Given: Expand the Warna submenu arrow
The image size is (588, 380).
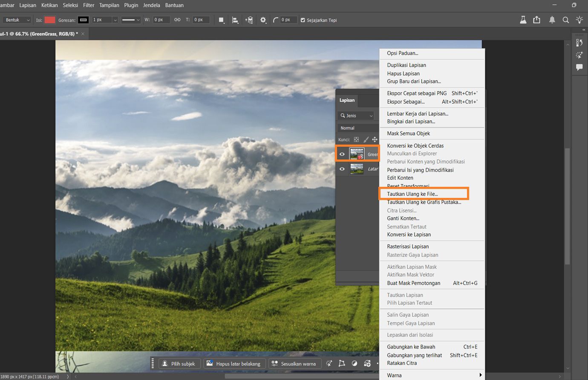Looking at the screenshot, I should point(480,375).
